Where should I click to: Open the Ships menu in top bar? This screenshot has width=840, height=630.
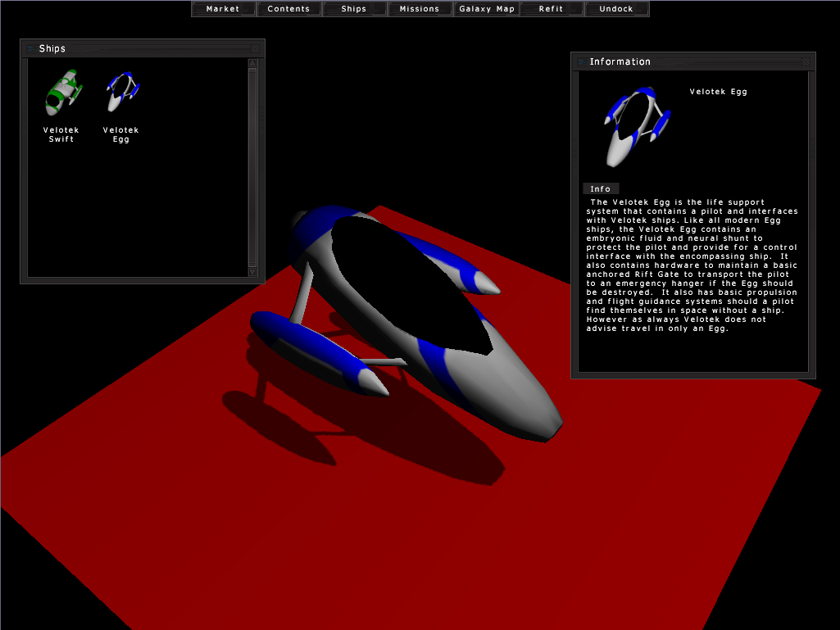(354, 9)
